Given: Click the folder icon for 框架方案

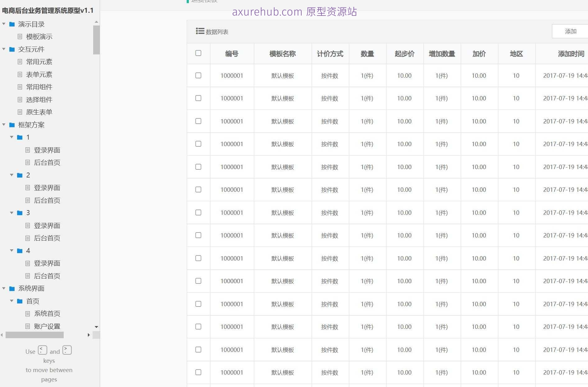Looking at the screenshot, I should 12,125.
